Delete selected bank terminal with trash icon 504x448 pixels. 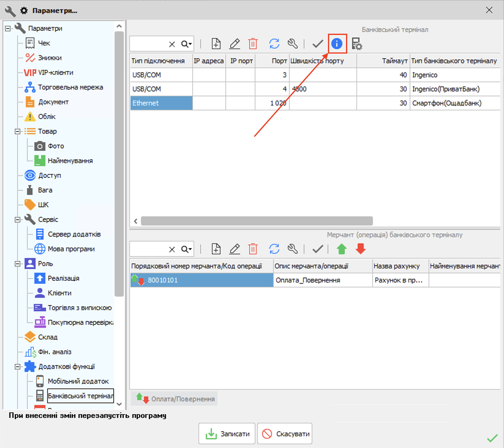coord(253,44)
